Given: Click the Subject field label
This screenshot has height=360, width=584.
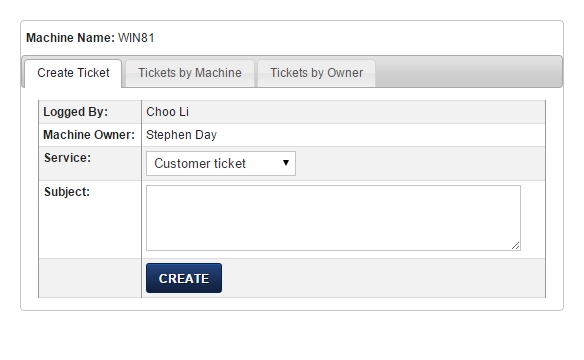Looking at the screenshot, I should pos(67,192).
